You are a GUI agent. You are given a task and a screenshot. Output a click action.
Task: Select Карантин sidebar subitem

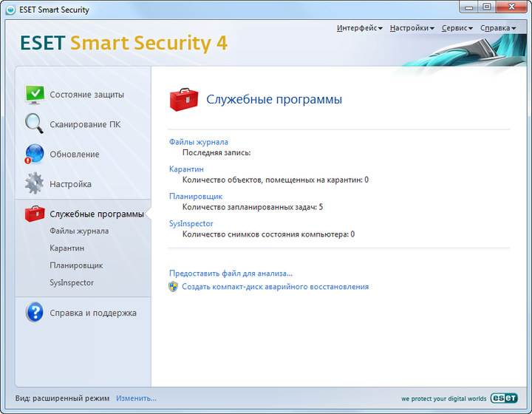tap(66, 248)
